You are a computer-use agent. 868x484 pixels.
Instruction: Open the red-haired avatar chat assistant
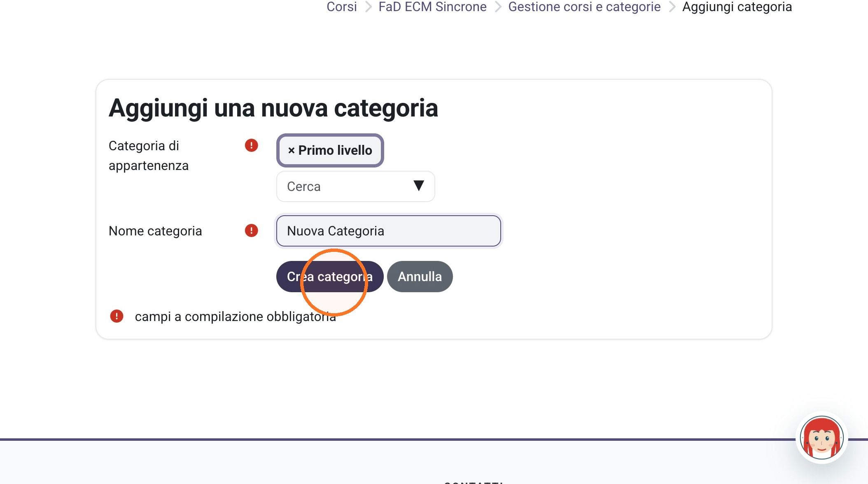822,438
